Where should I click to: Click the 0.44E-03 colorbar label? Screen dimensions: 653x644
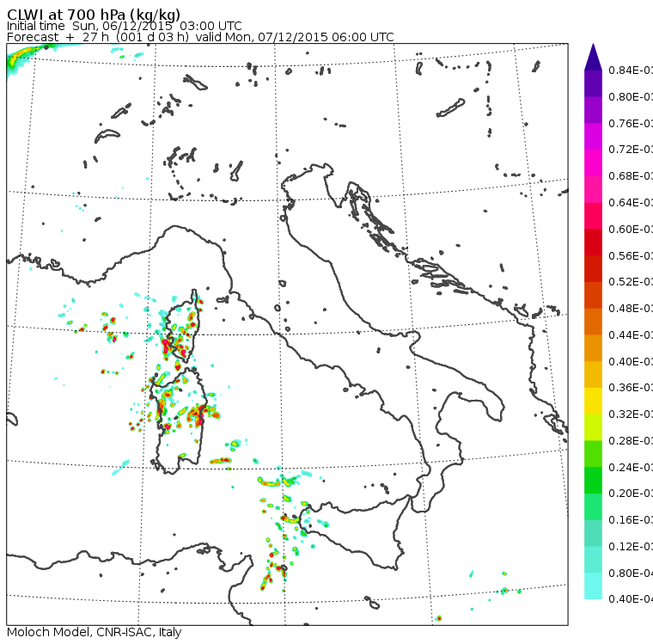tap(631, 334)
